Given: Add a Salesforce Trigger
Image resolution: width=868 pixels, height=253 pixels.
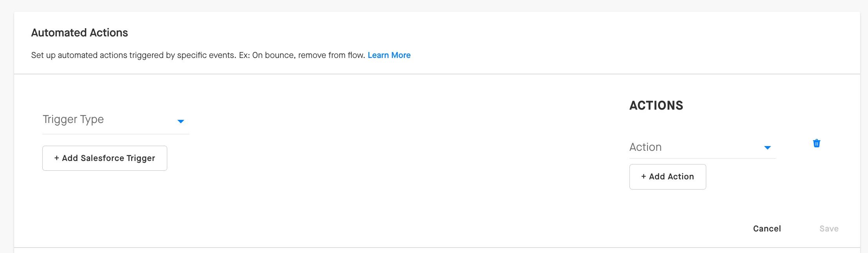Looking at the screenshot, I should coord(105,158).
